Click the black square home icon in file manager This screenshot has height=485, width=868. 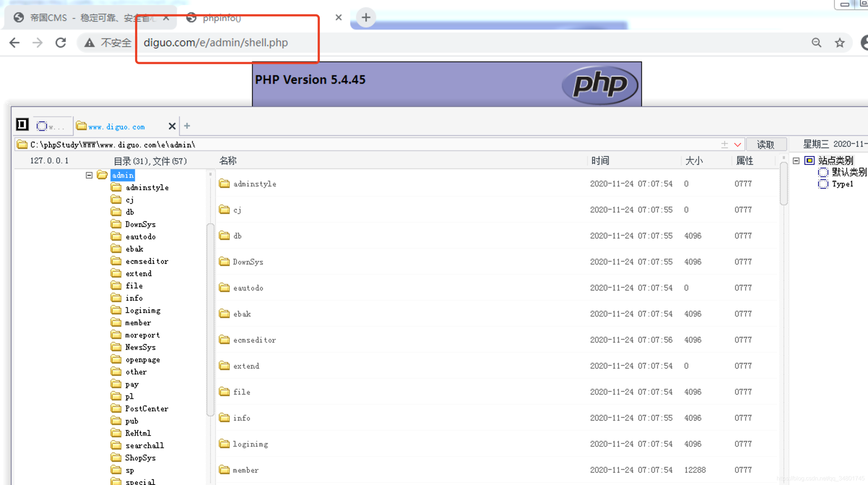22,125
